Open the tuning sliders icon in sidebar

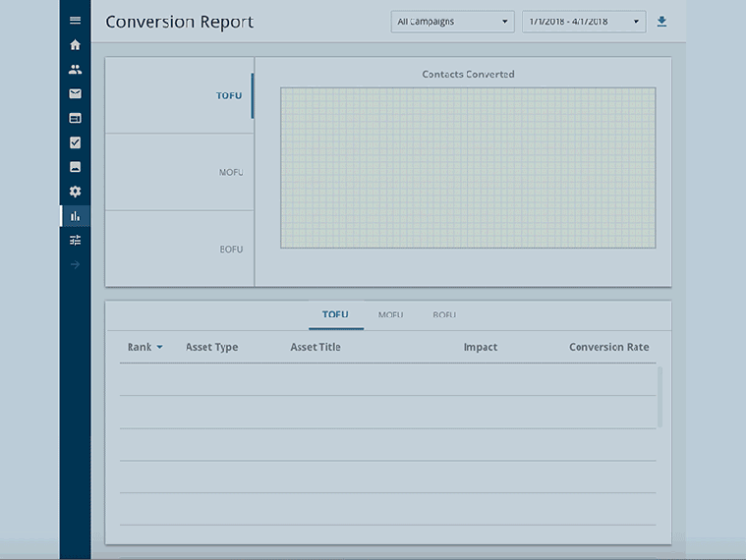click(76, 240)
